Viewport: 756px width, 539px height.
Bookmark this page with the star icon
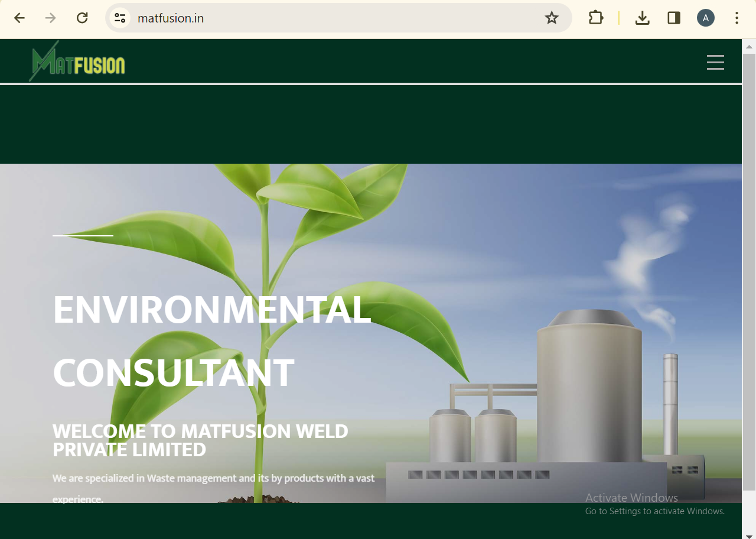click(552, 18)
